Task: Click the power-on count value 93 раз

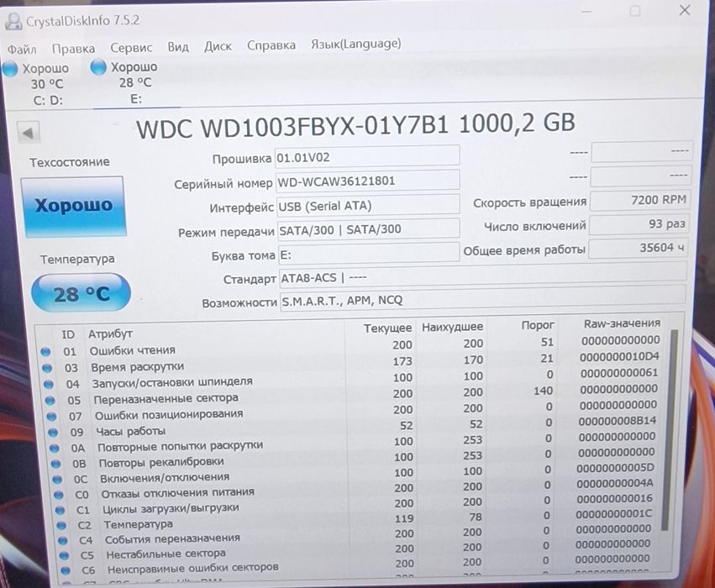Action: click(639, 224)
